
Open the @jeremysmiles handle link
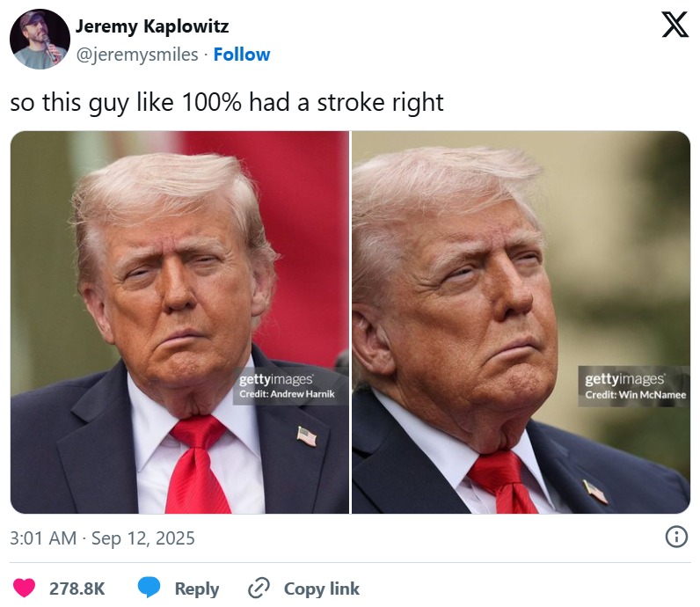[137, 55]
